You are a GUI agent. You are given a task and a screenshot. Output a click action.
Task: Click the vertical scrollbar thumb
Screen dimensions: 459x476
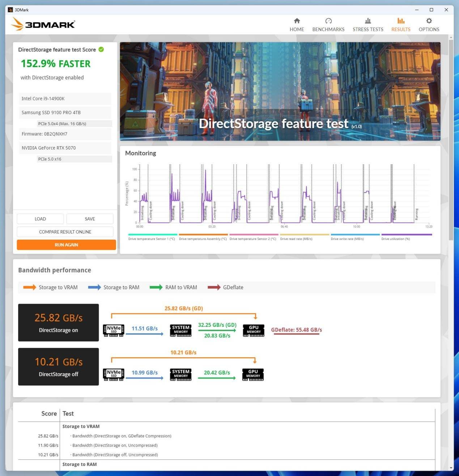click(x=451, y=139)
